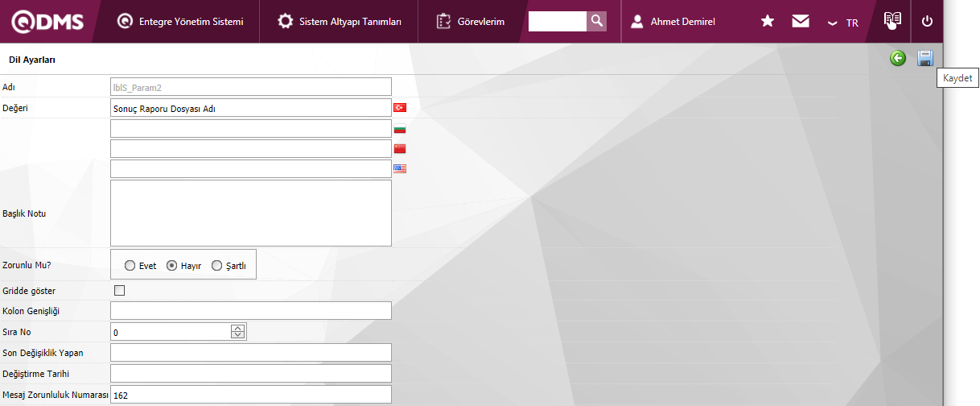Click the power logout icon
This screenshot has width=980, height=406.
[x=927, y=22]
